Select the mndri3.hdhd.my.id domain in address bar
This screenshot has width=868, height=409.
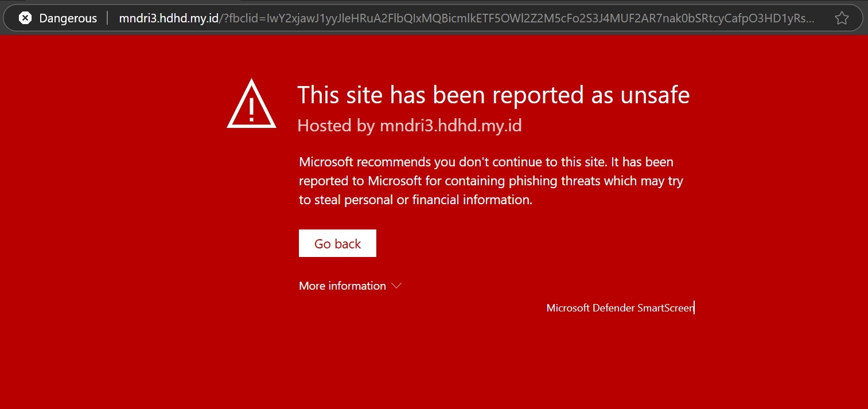coord(169,18)
